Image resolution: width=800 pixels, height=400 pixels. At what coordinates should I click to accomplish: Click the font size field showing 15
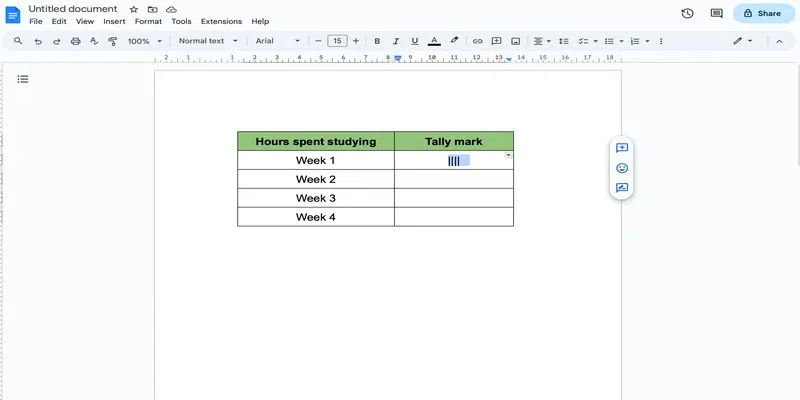point(337,41)
